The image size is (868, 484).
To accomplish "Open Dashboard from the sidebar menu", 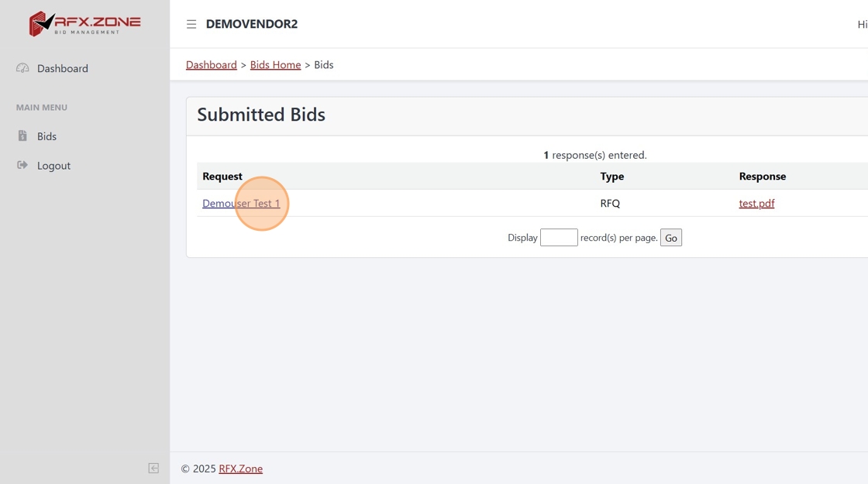I will coord(62,68).
